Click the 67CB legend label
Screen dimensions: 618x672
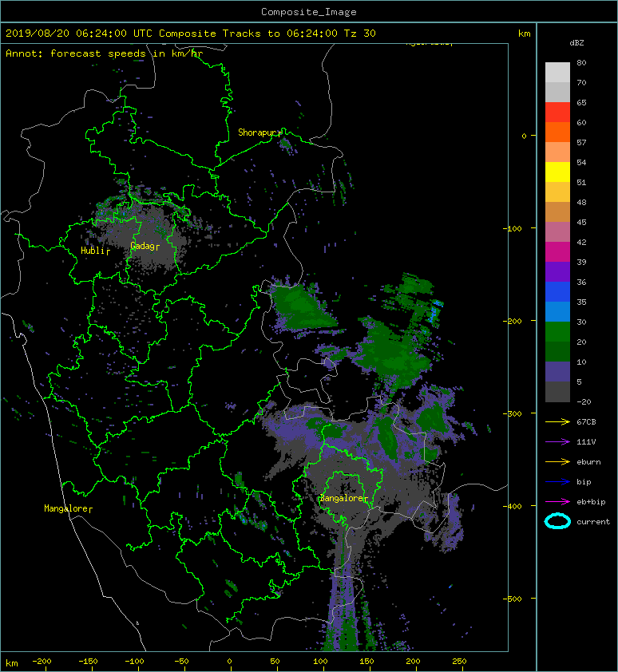(586, 421)
